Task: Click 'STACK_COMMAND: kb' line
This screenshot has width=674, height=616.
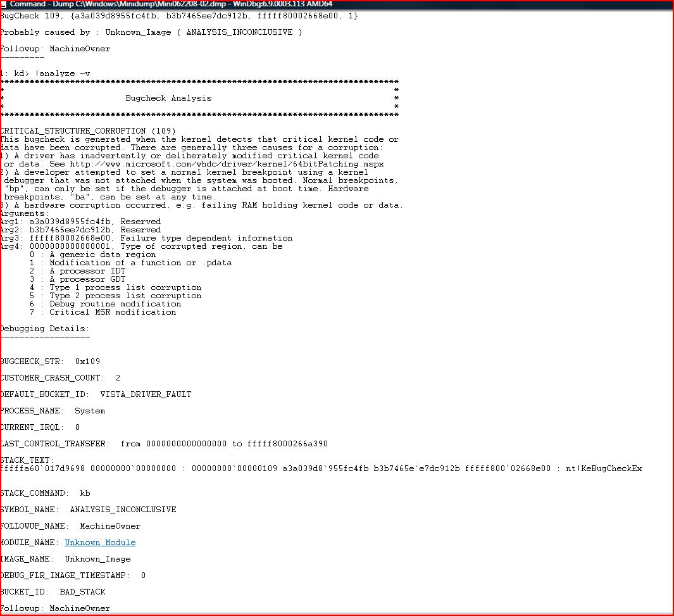Action: [45, 493]
